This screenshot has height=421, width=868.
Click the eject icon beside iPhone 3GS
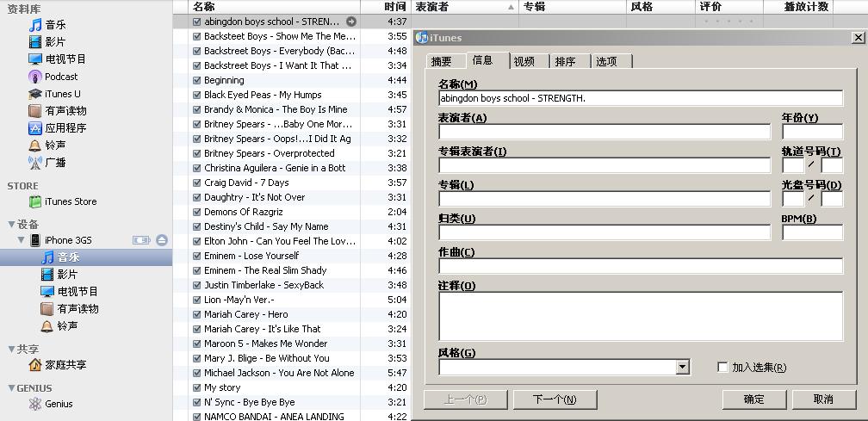point(161,240)
